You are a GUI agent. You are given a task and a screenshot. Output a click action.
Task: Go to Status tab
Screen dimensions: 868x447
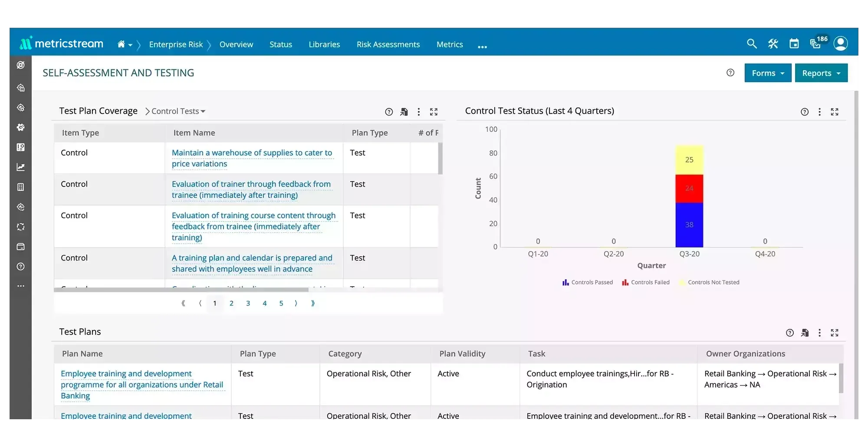[x=281, y=44]
